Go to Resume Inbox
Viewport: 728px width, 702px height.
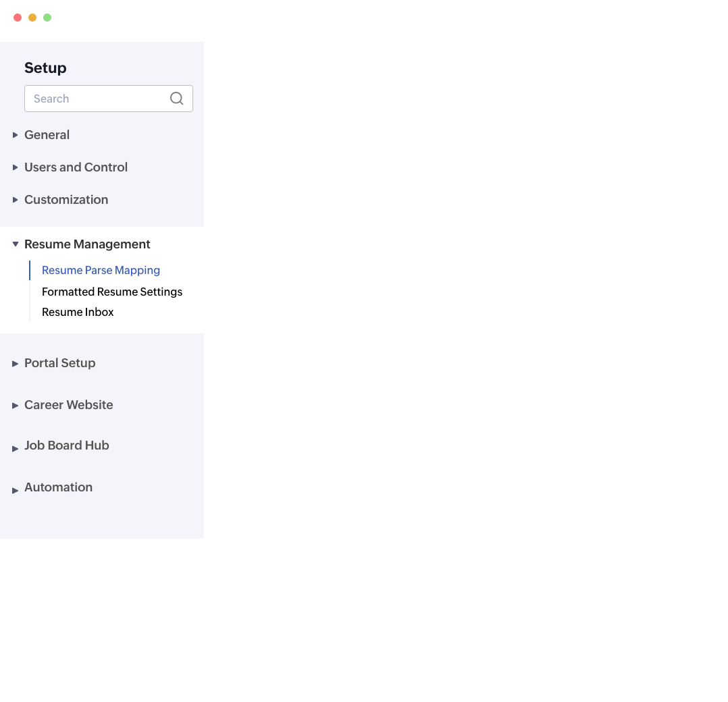(78, 312)
